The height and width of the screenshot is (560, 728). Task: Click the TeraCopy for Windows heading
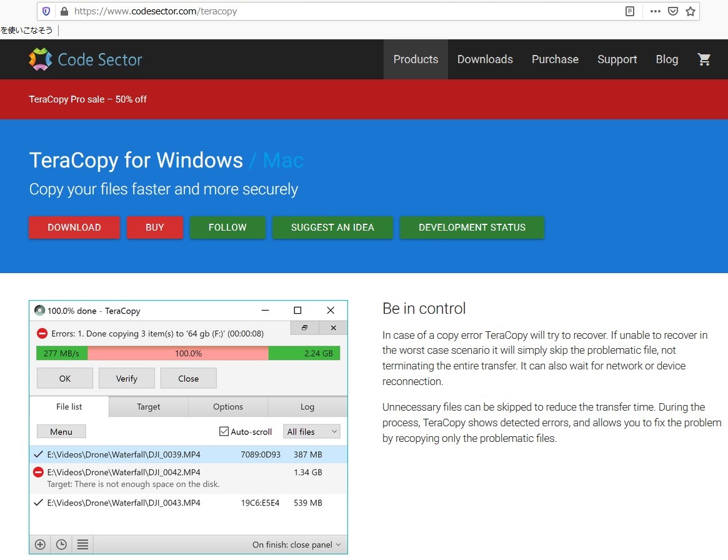tap(136, 161)
